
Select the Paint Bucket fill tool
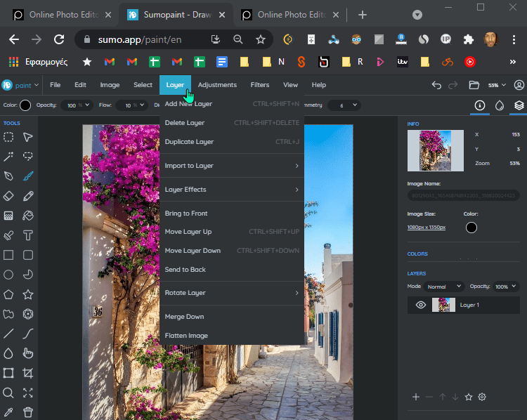point(28,216)
